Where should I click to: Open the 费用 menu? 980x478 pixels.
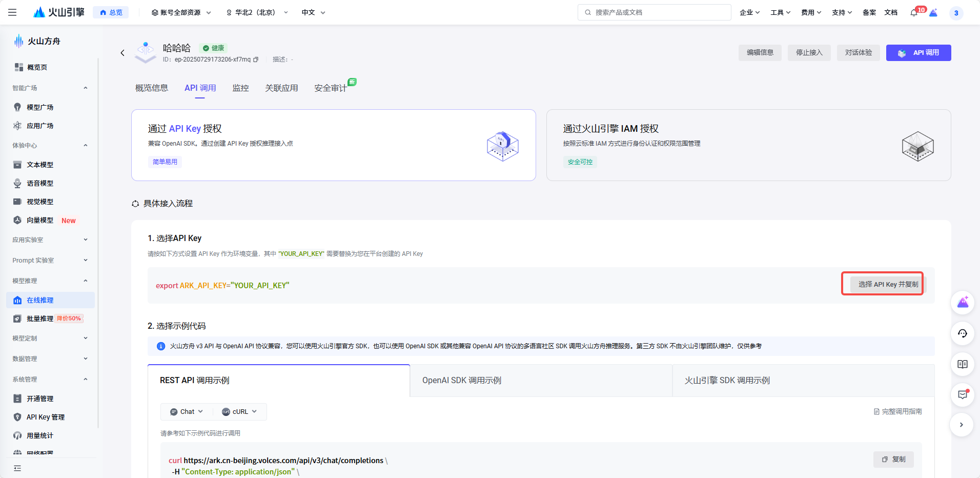[x=811, y=12]
